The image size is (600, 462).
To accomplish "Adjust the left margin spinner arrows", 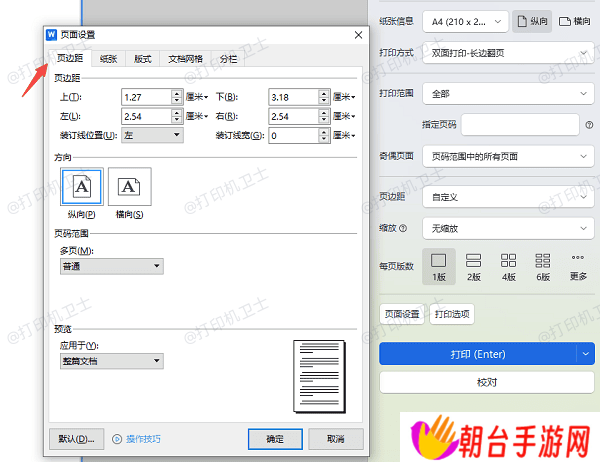I will (x=176, y=116).
